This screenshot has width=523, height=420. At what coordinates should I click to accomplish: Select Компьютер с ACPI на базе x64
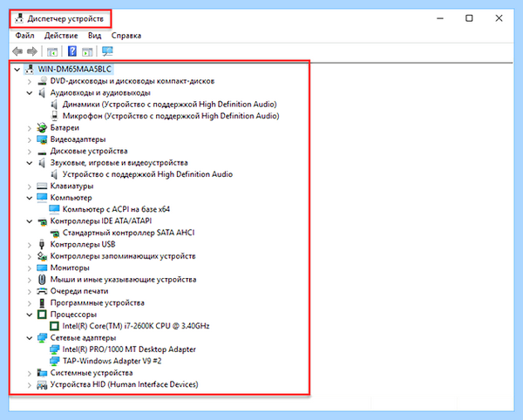(x=116, y=209)
